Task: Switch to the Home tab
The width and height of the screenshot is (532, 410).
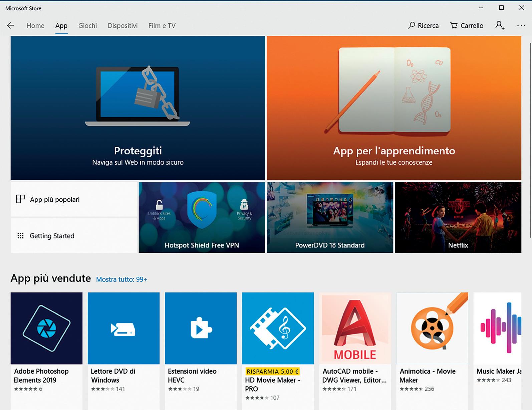Action: [x=35, y=26]
